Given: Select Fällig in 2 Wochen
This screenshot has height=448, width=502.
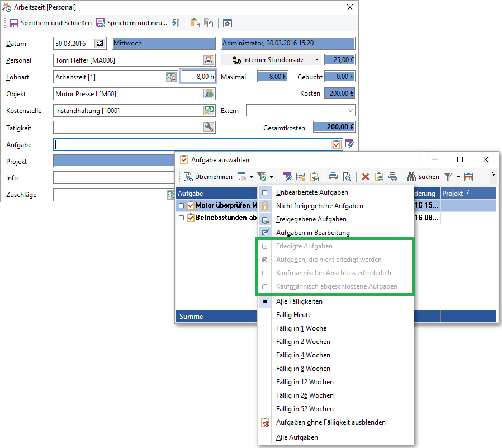Looking at the screenshot, I should pos(335,342).
